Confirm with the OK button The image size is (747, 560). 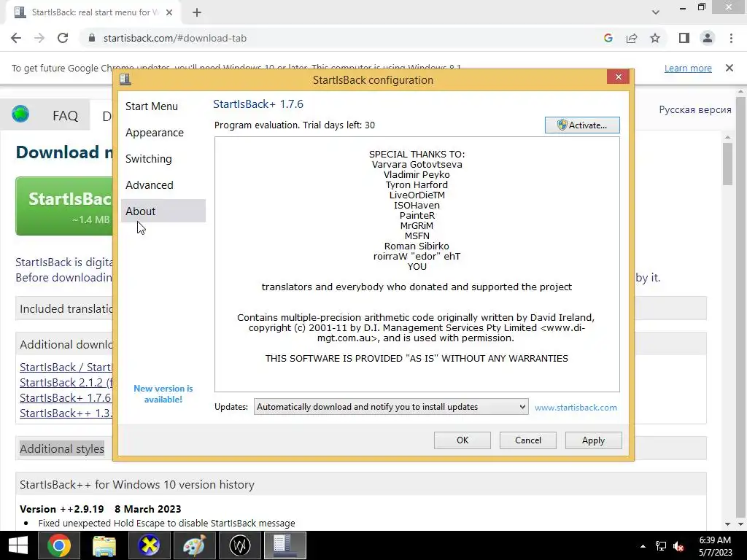tap(462, 440)
